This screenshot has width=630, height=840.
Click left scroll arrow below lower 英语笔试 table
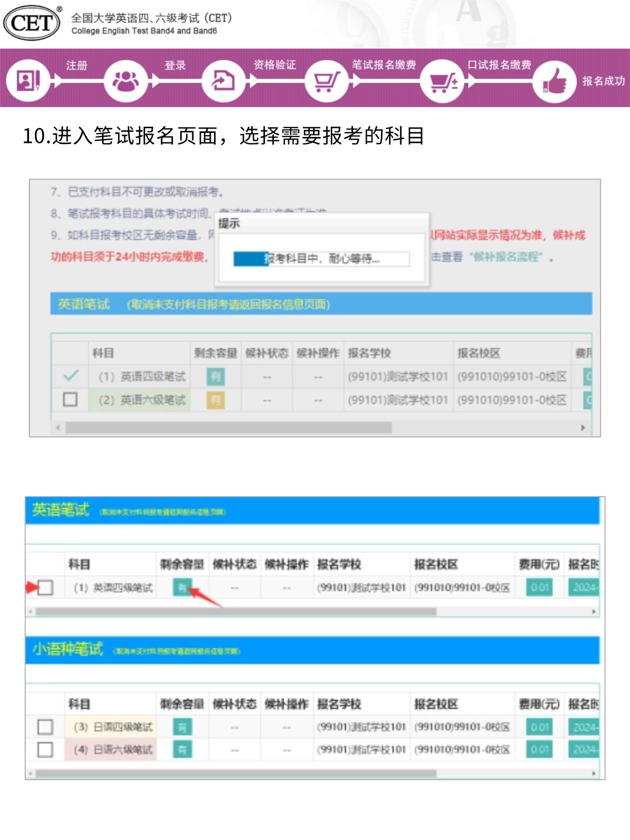30,612
